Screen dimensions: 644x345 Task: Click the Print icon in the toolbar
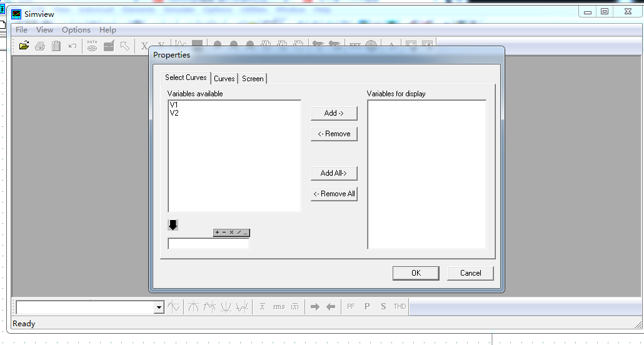pos(40,46)
